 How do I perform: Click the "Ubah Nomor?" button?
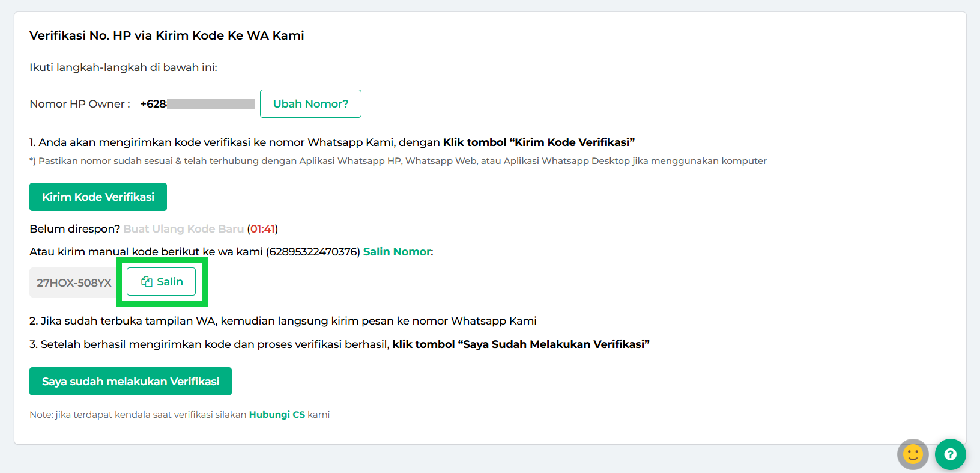(x=310, y=104)
